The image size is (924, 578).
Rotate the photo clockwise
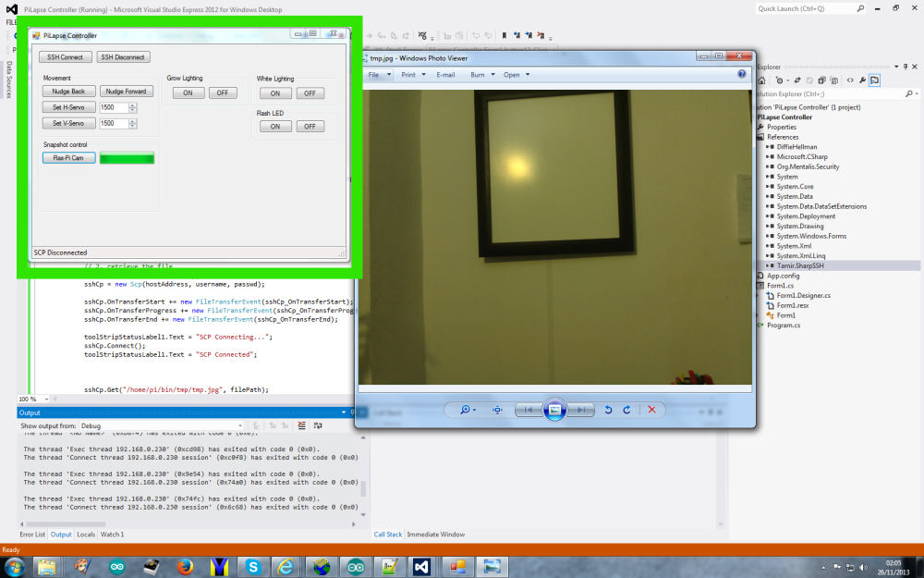626,410
